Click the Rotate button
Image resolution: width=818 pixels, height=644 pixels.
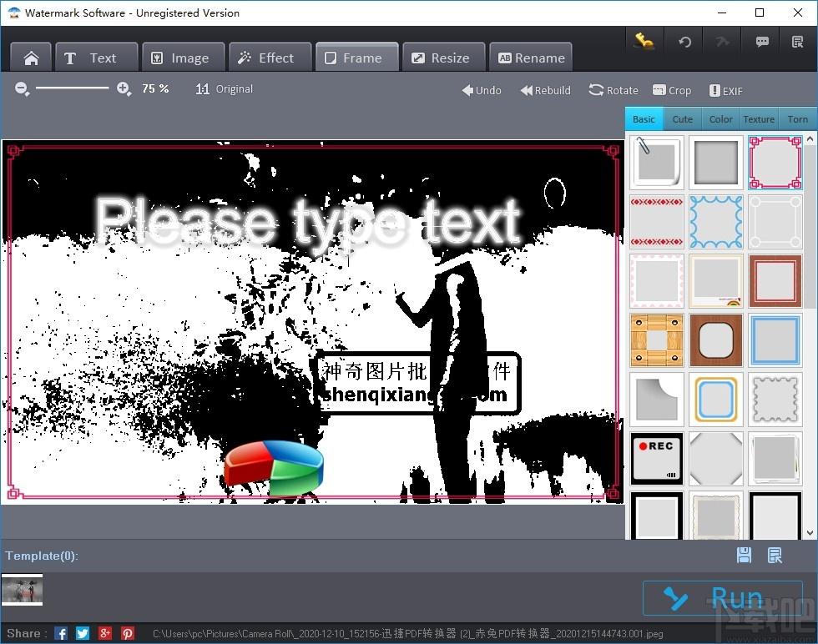click(x=613, y=90)
